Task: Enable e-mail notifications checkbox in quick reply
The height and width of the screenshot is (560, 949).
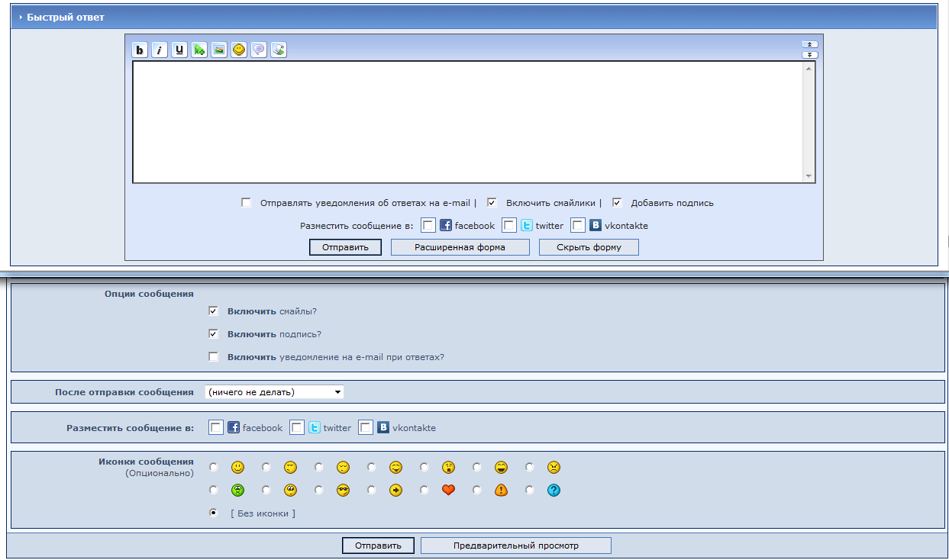Action: coord(246,203)
